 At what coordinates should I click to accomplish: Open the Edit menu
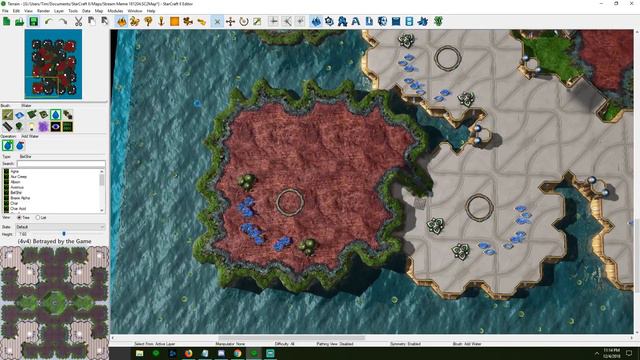tap(16, 11)
